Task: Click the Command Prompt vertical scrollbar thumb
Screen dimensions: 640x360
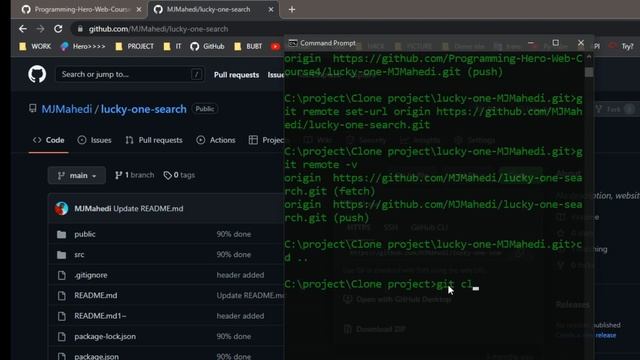Action: [589, 72]
